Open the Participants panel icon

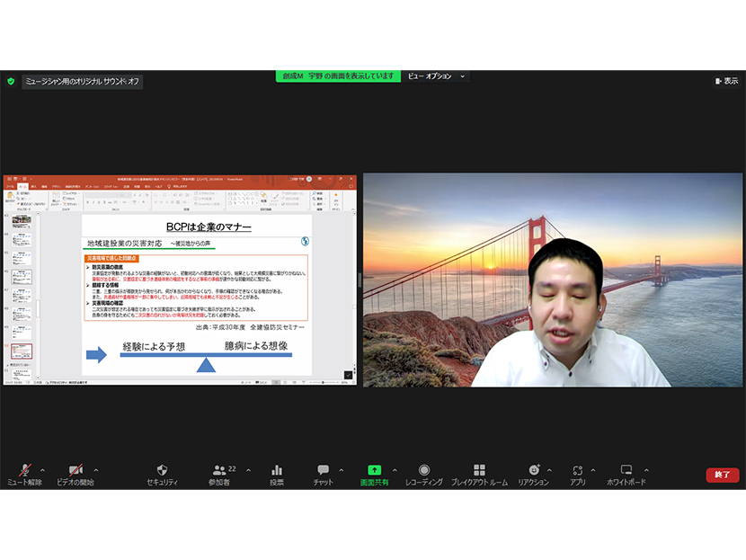219,471
